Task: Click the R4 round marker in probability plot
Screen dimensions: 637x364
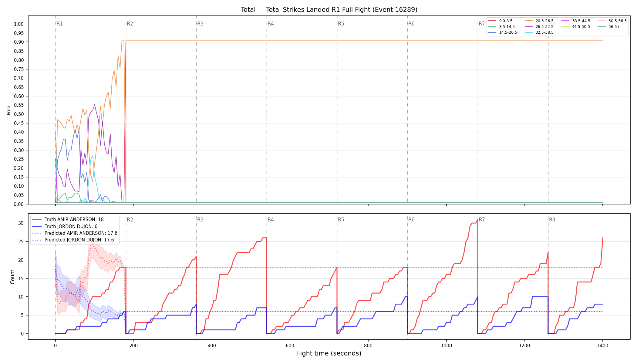Action: coord(271,24)
